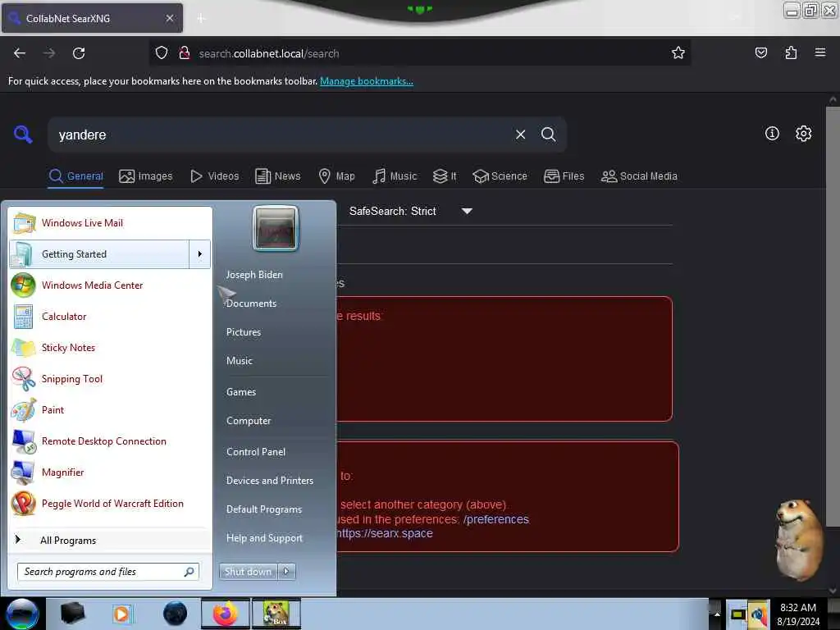Click the Start orb button
The width and height of the screenshot is (840, 630).
click(22, 614)
